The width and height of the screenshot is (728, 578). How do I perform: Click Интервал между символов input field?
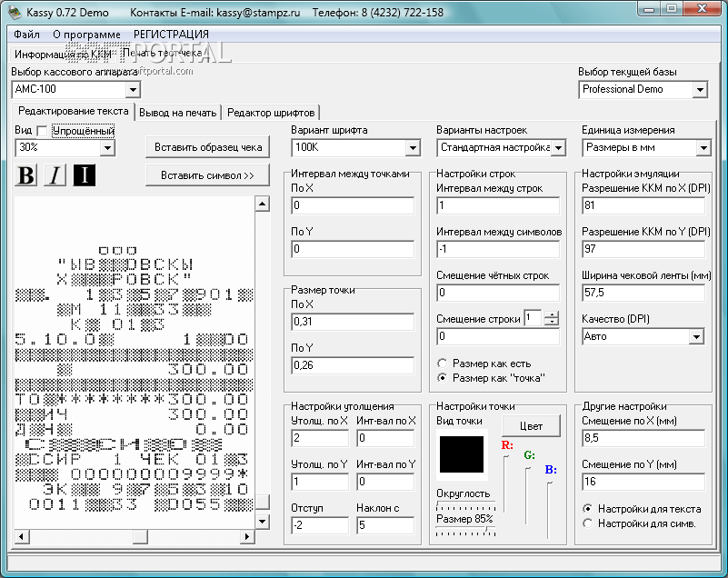click(x=498, y=249)
